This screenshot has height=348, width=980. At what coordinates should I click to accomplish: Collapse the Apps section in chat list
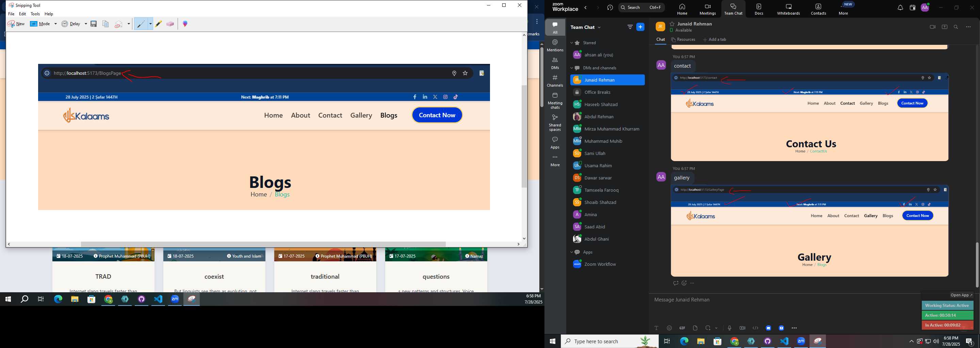[x=571, y=252]
